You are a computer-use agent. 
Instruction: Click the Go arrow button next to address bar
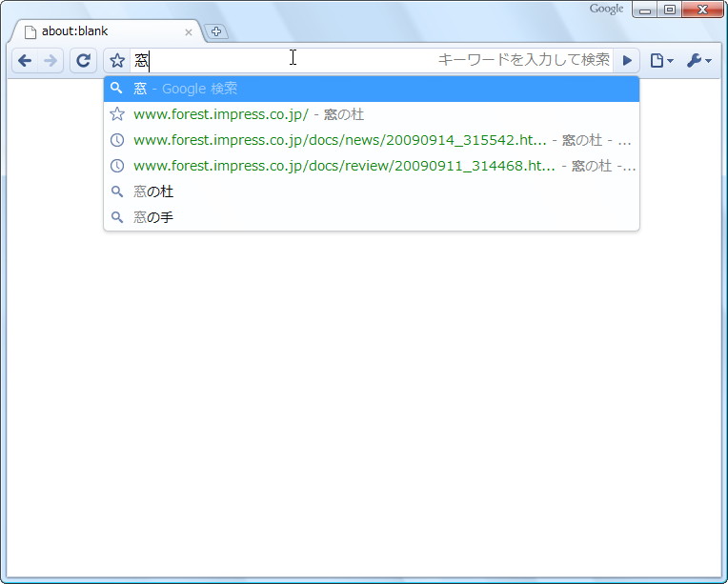pos(627,60)
